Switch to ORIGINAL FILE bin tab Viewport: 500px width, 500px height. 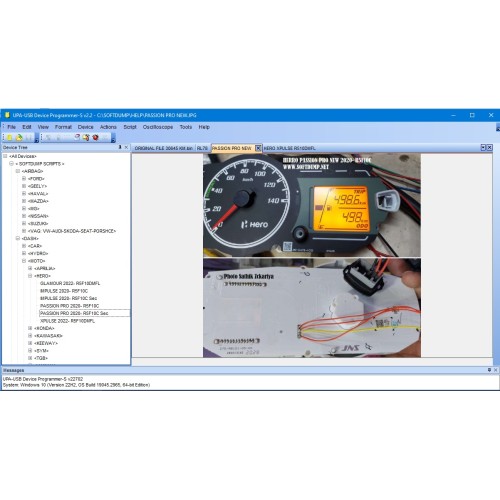click(x=164, y=148)
